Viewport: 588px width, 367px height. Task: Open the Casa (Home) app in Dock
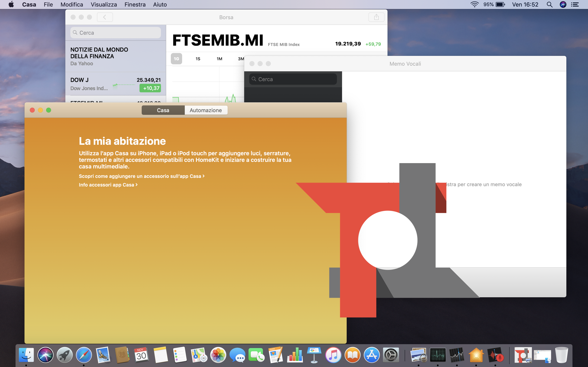tap(476, 355)
